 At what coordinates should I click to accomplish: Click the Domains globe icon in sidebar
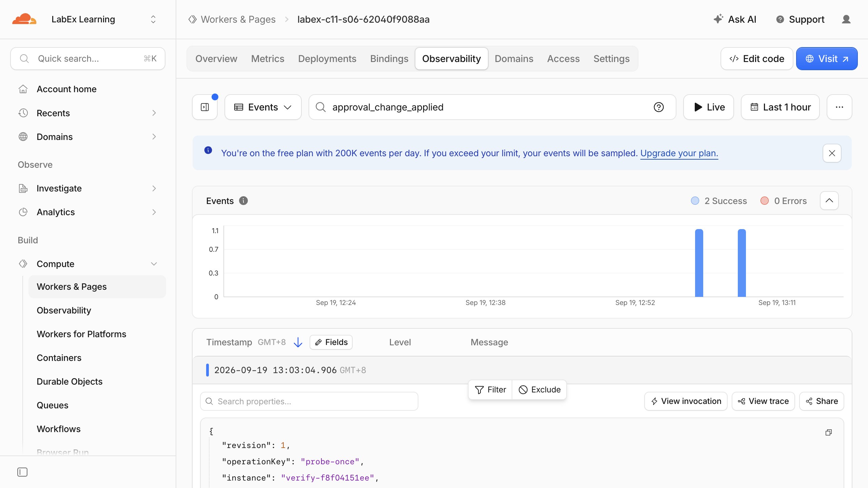point(23,137)
